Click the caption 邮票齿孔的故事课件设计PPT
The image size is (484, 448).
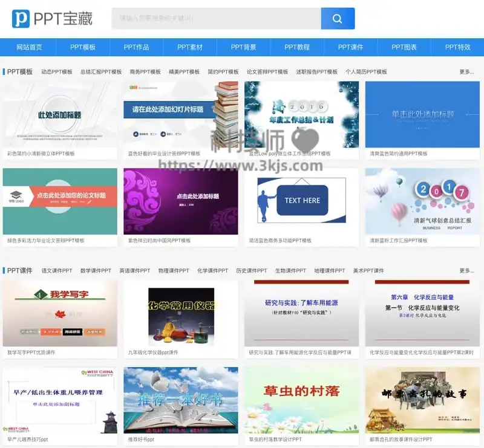(401, 440)
